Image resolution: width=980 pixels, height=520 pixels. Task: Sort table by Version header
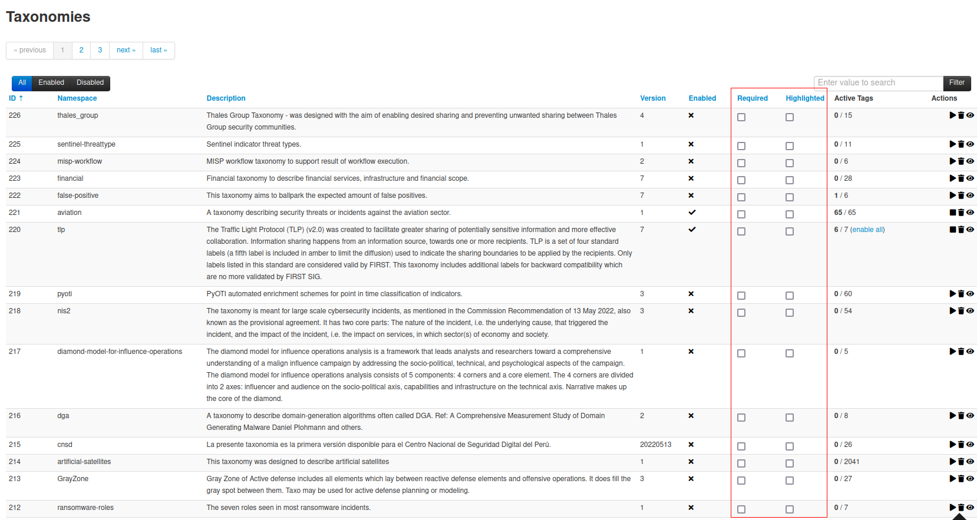tap(653, 98)
